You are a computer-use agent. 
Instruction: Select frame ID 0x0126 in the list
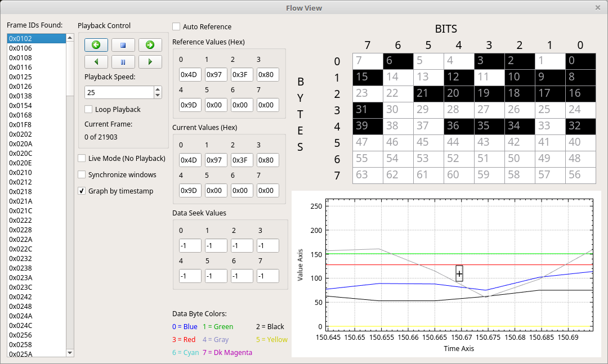(37, 86)
